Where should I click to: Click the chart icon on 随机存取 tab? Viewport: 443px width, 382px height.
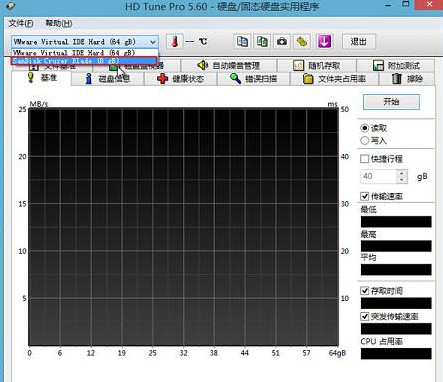(298, 65)
